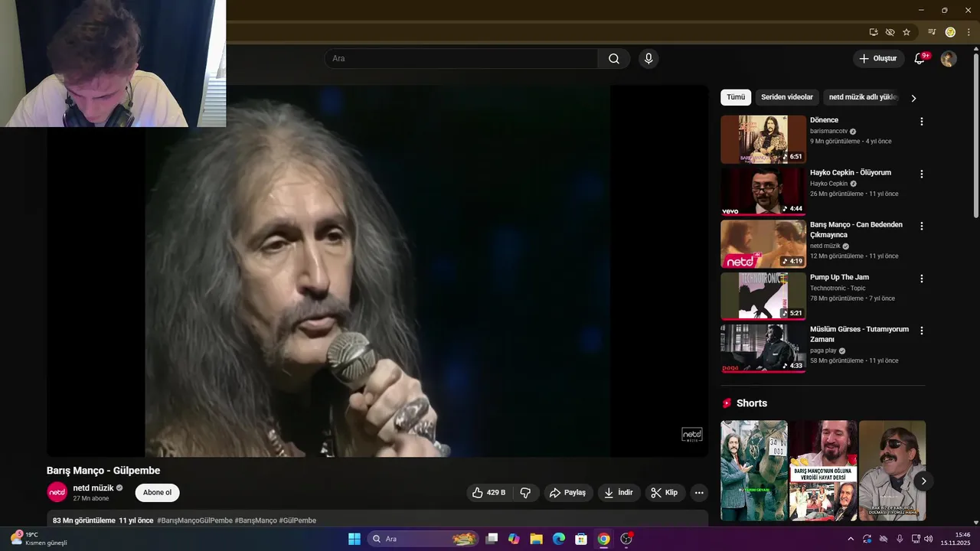Open Copilot from the taskbar
Viewport: 980px width, 551px height.
click(514, 539)
